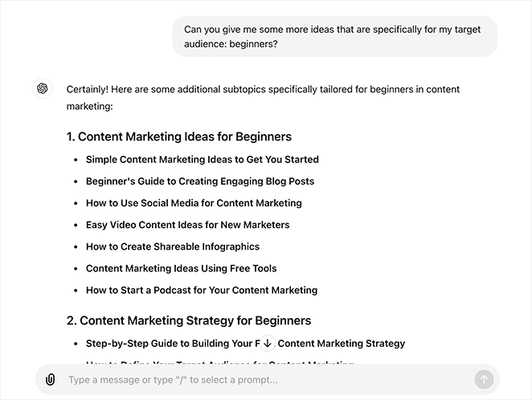Select heading "1. Content Marketing Ideas for Beginners"
Screen dimensions: 532x400
pyautogui.click(x=178, y=137)
